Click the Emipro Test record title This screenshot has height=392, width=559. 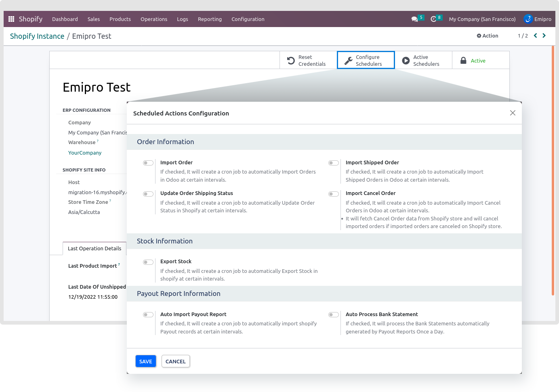(97, 87)
